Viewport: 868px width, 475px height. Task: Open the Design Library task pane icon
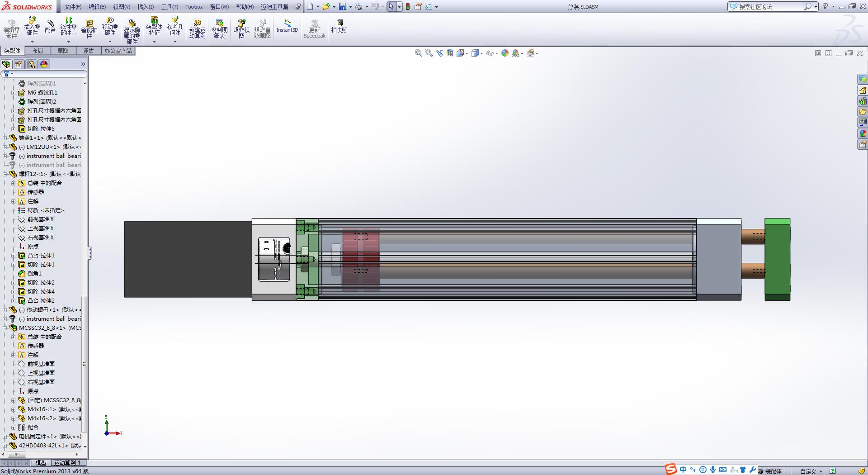(863, 101)
